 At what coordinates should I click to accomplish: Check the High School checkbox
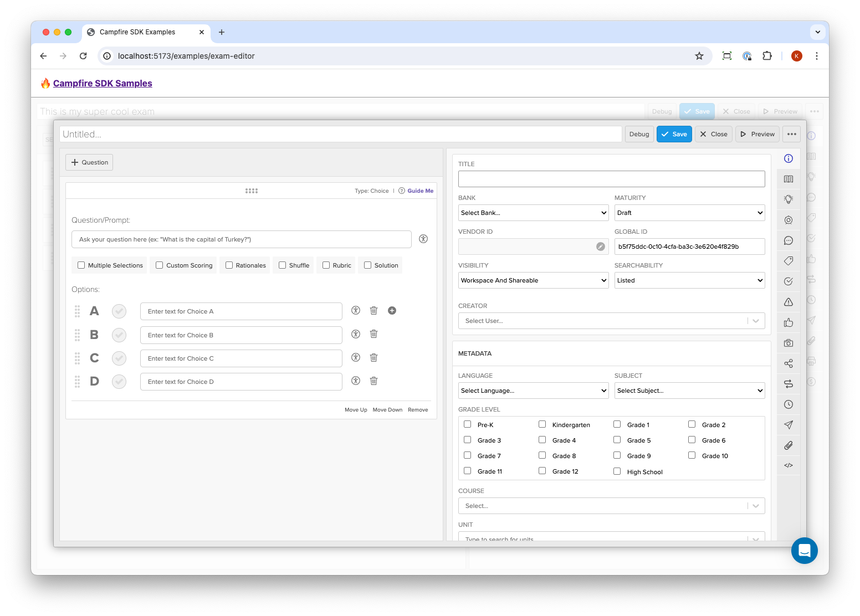point(617,471)
